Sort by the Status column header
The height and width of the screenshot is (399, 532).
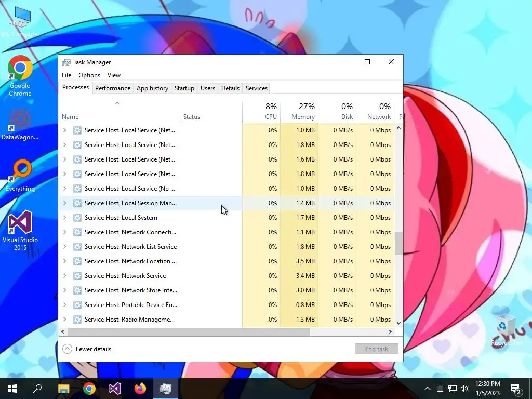[211, 112]
